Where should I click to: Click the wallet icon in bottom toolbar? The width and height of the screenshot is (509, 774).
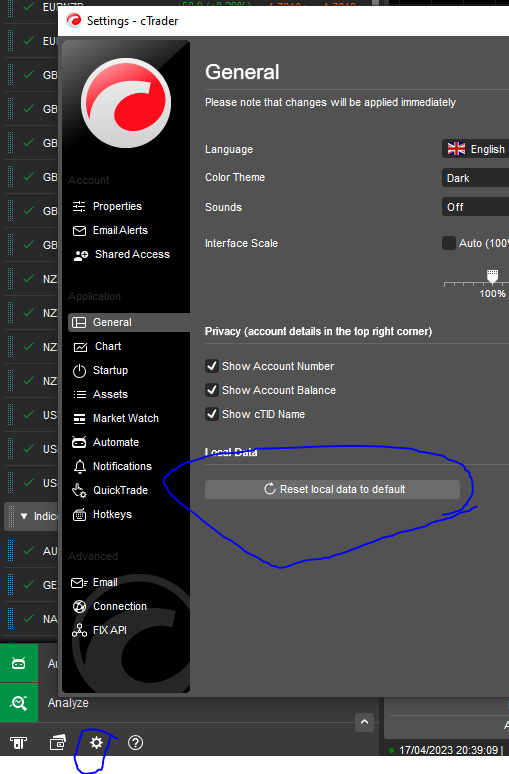click(58, 742)
